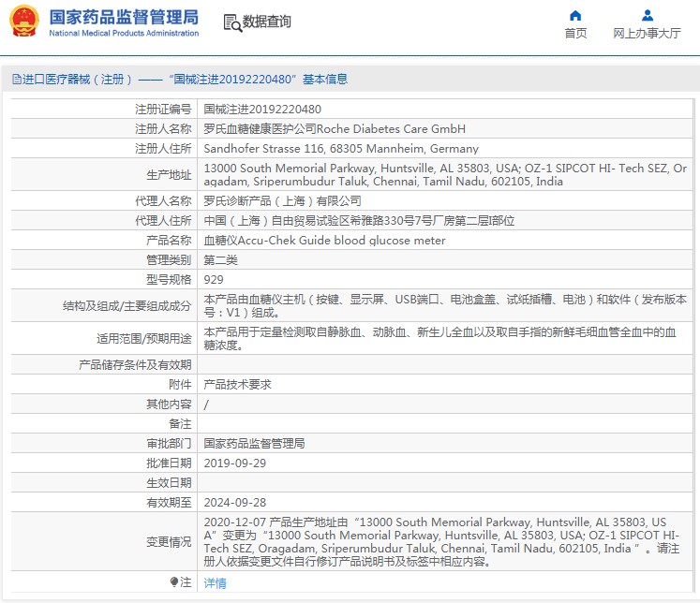Click the 产品储存条件及有效期 label
Image resolution: width=700 pixels, height=603 pixels.
pos(135,365)
